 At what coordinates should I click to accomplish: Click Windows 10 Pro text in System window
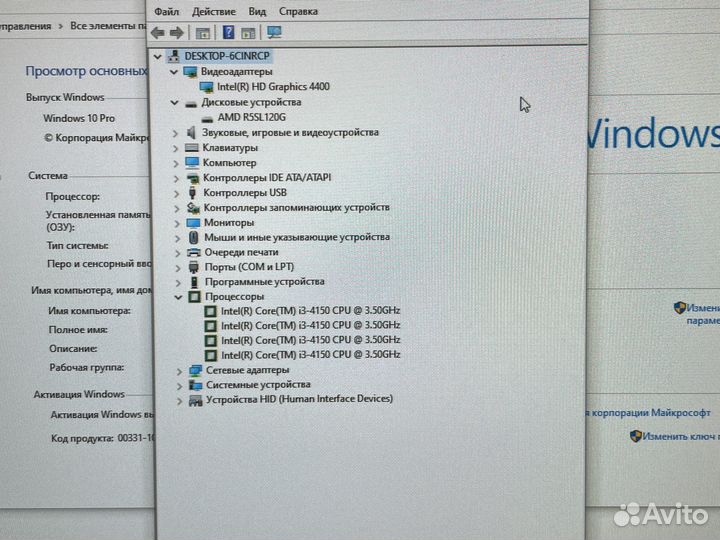pyautogui.click(x=79, y=118)
